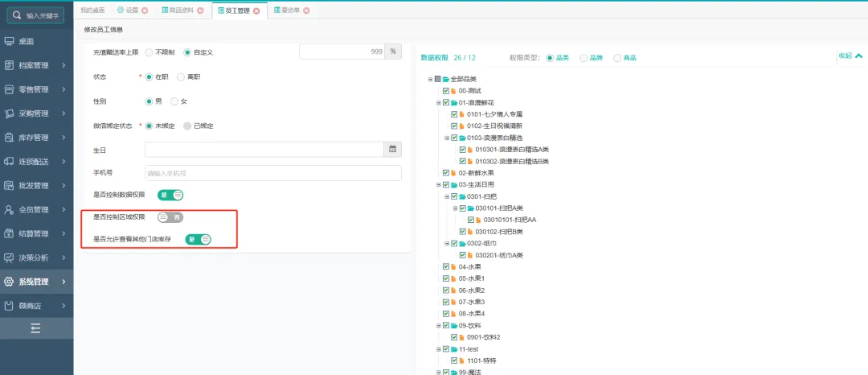
Task: Click the 系统管理 gear icon
Action: [x=10, y=282]
